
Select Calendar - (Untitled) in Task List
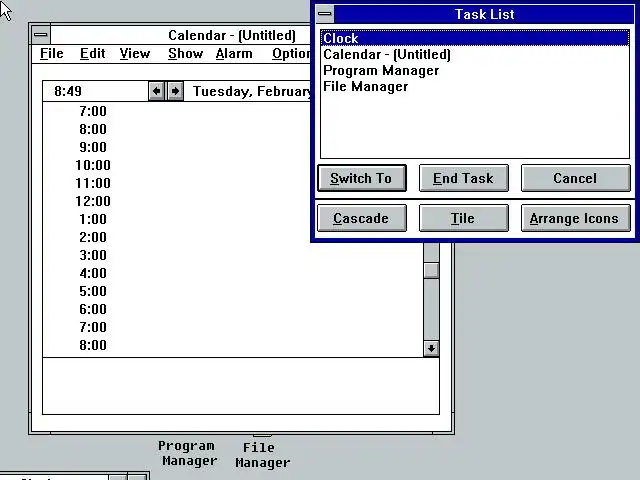(475, 54)
